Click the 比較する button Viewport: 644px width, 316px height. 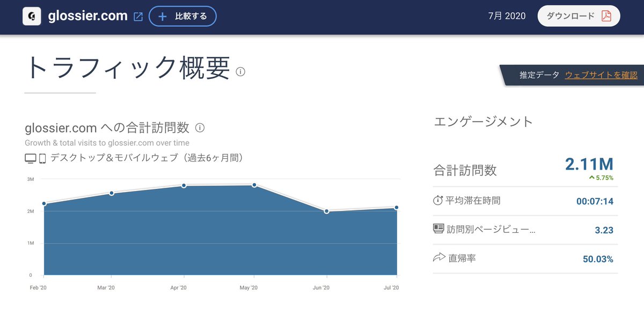pyautogui.click(x=182, y=16)
